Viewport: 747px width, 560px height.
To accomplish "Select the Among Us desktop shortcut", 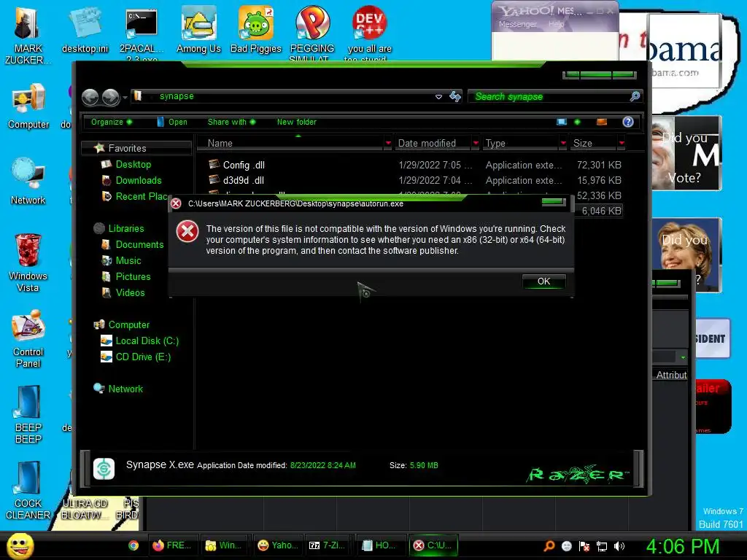I will 198,29.
